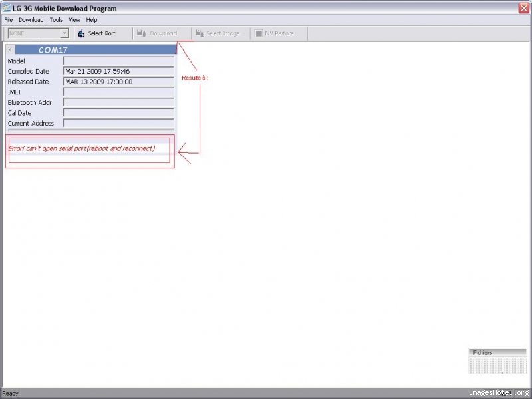Click the Current Address field

[118, 123]
